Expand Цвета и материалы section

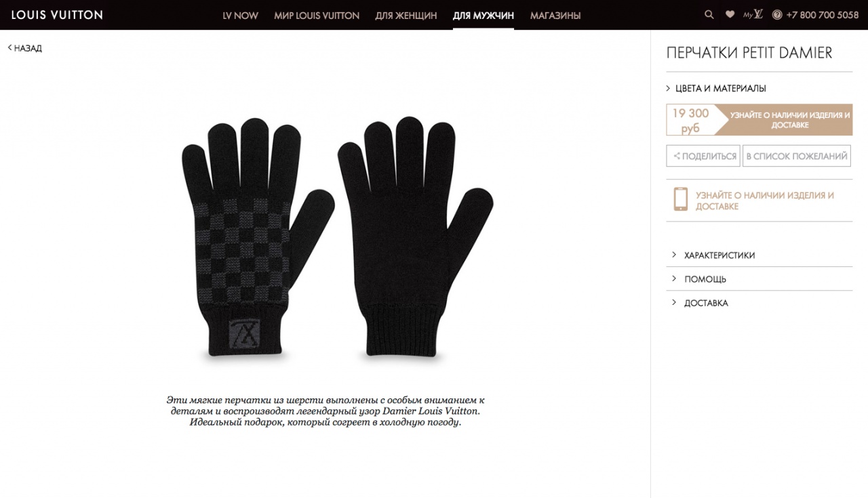coord(716,88)
